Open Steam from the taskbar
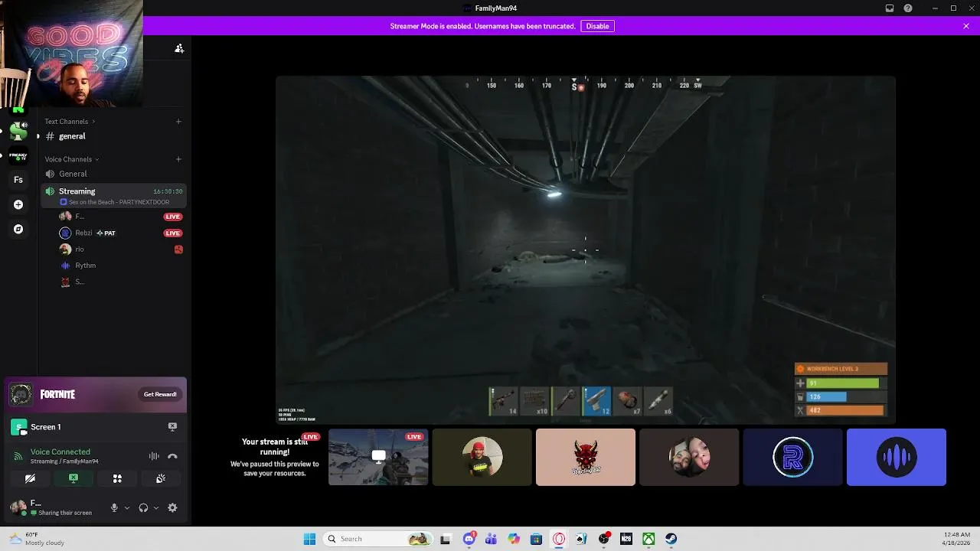 (x=671, y=539)
